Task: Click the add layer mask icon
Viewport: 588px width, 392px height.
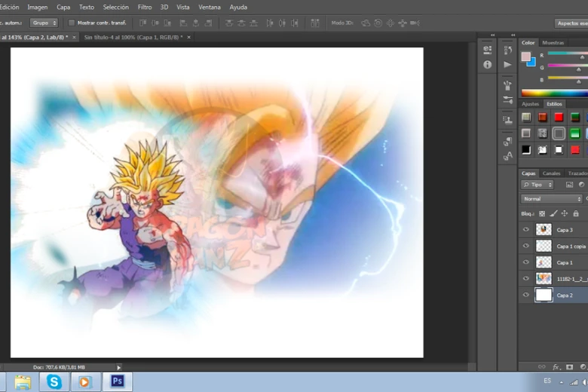Action: pyautogui.click(x=570, y=367)
